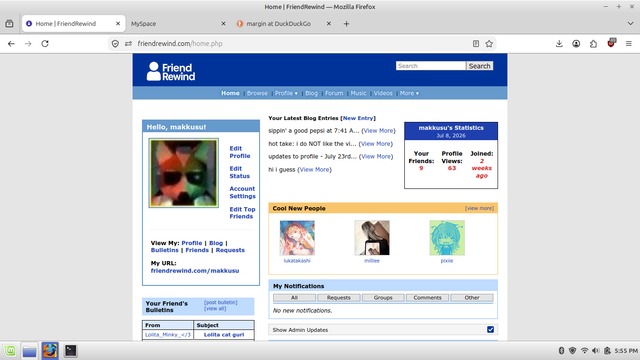640x360 pixels.
Task: Open Account Settings link
Action: coord(242,192)
